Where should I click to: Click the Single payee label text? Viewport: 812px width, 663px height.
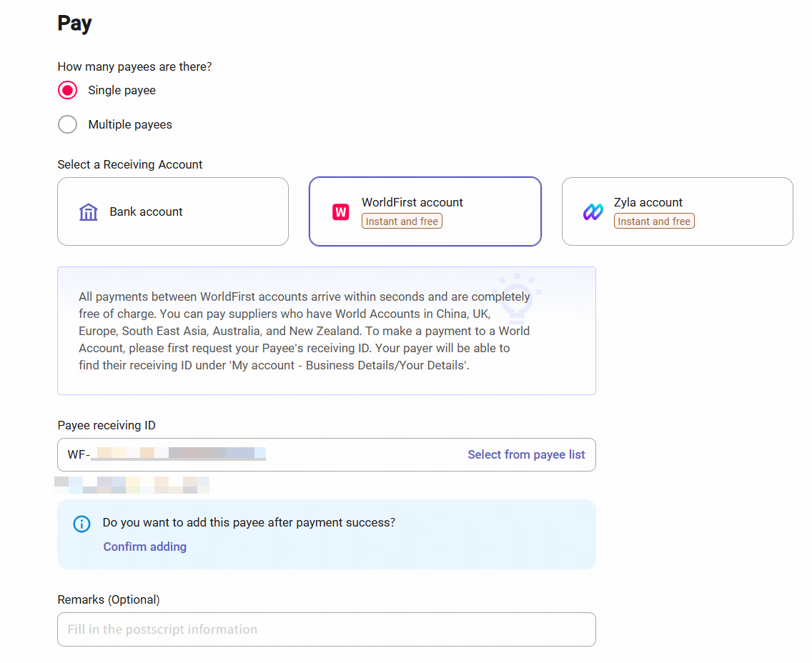click(122, 90)
